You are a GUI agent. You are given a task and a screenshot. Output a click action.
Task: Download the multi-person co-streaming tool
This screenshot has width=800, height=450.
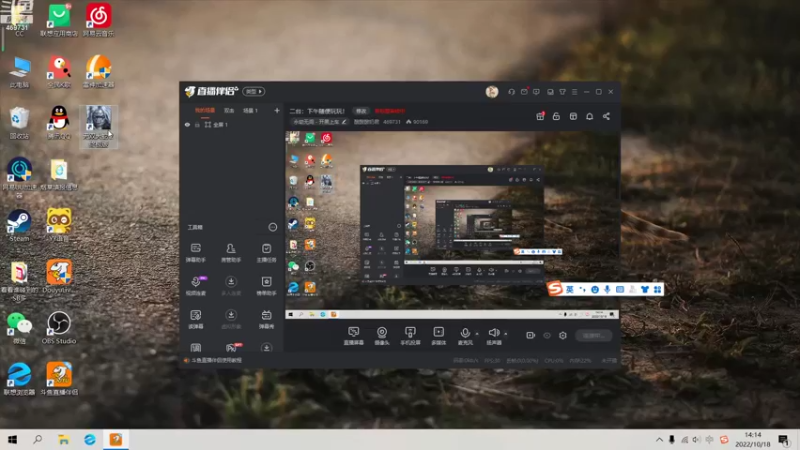tap(231, 285)
